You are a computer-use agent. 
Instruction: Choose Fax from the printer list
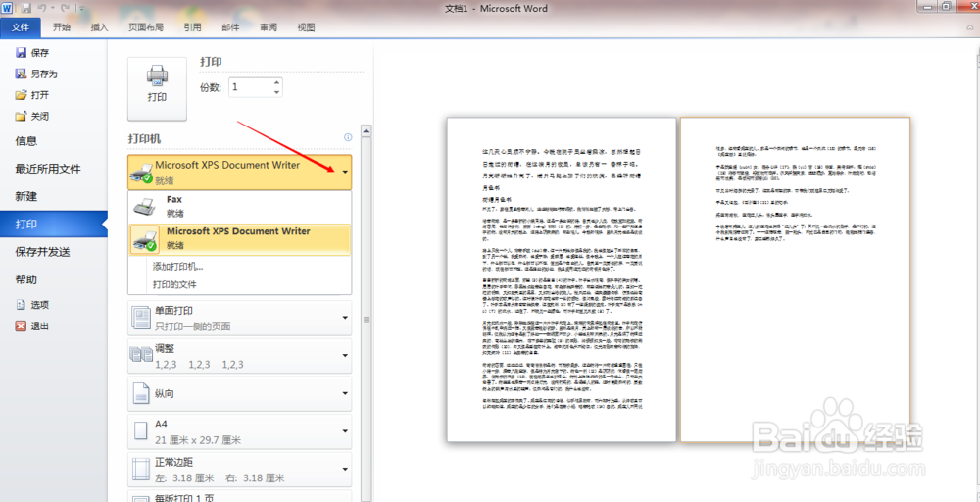click(240, 206)
